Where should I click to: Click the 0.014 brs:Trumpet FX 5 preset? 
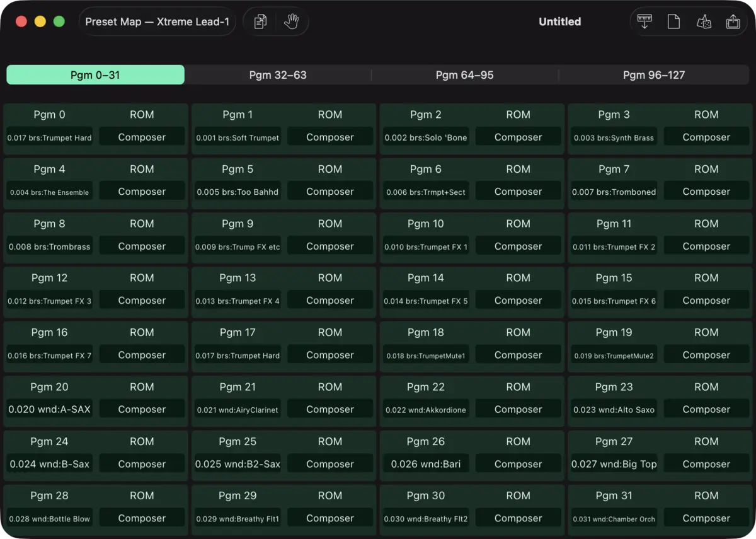tap(426, 301)
